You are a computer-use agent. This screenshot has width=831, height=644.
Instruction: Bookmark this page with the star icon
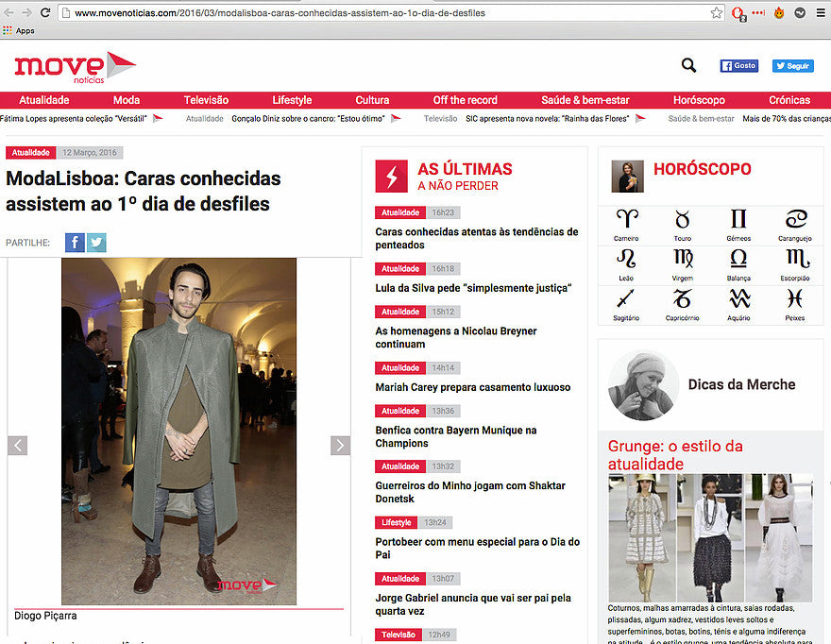[x=716, y=12]
